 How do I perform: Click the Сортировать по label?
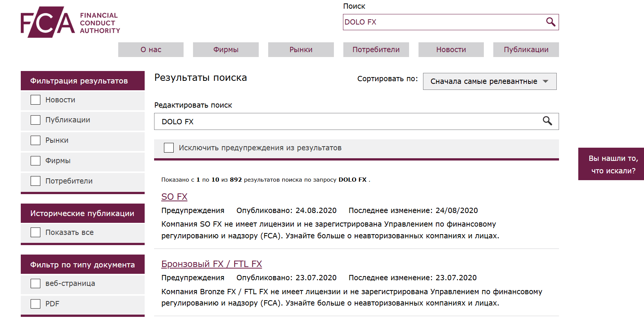tap(388, 79)
